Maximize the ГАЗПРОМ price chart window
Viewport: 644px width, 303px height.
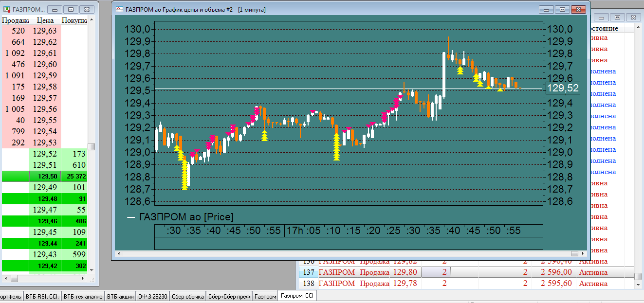pyautogui.click(x=563, y=9)
